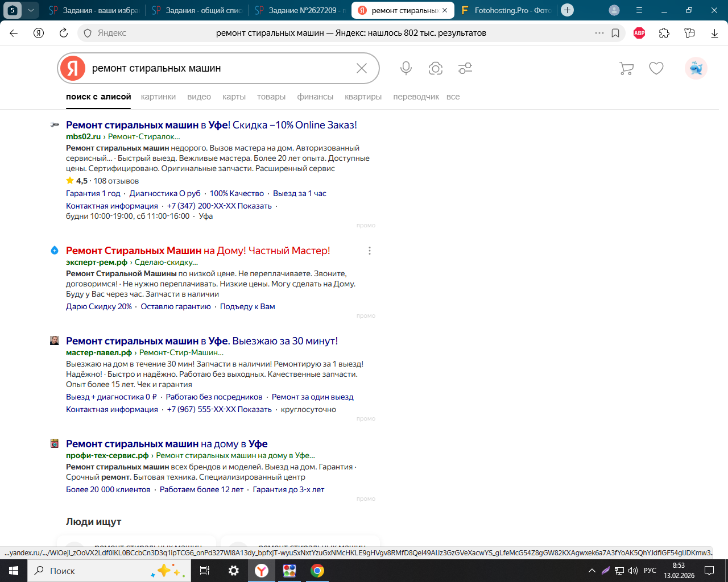Show all services via все tab
Image resolution: width=728 pixels, height=582 pixels.
[x=453, y=97]
